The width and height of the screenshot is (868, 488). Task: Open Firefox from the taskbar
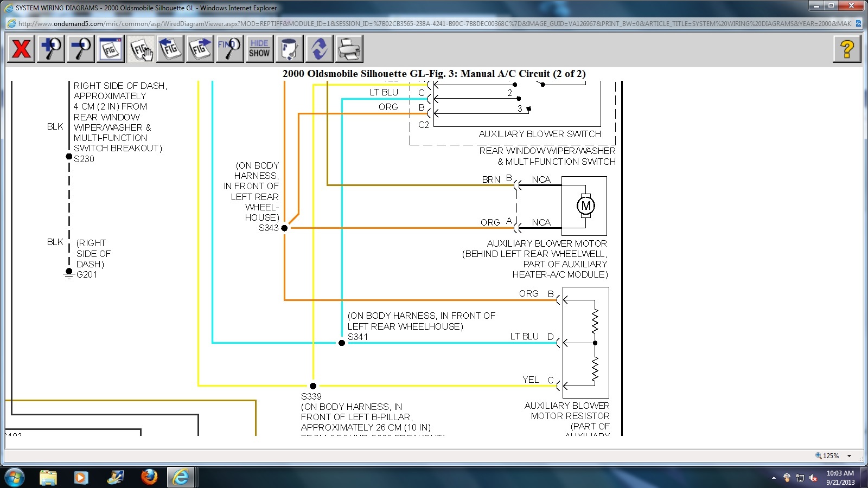149,477
